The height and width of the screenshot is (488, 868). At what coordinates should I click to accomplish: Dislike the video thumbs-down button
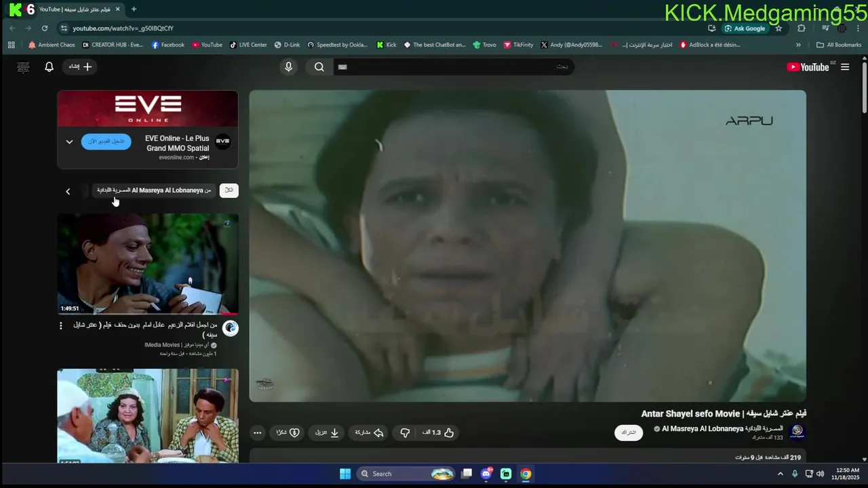[x=405, y=432]
